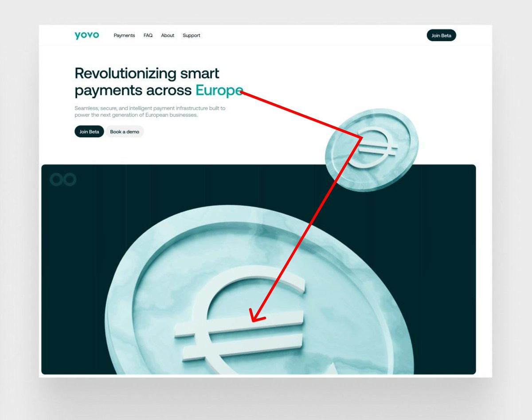Go to the FAQ page
Image resolution: width=532 pixels, height=420 pixels.
(x=148, y=35)
